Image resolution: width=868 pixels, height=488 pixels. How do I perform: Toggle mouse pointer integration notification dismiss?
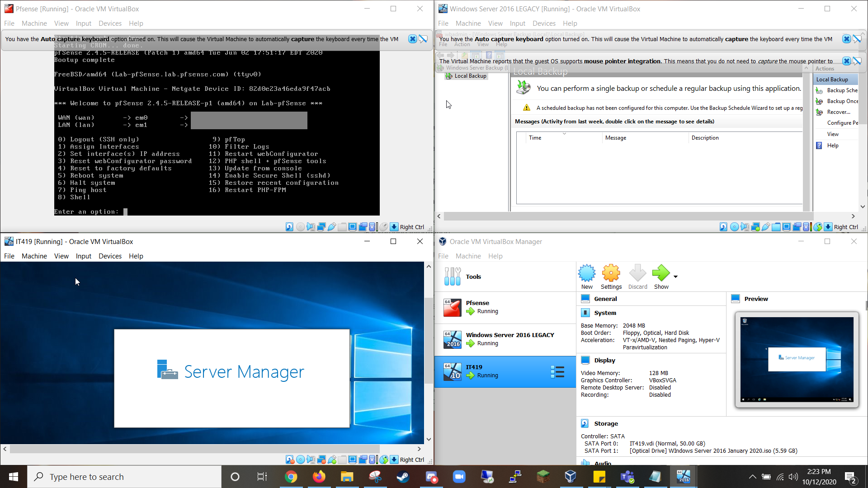tap(847, 61)
